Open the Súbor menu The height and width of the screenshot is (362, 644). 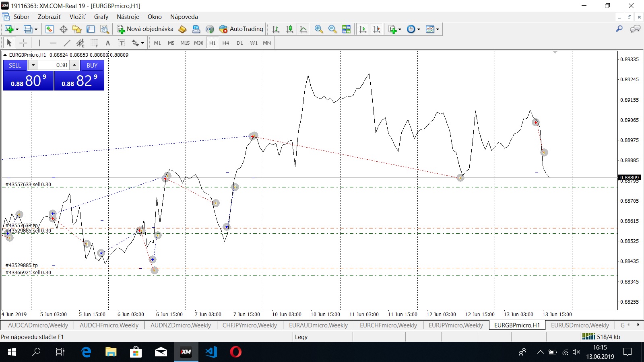(21, 17)
